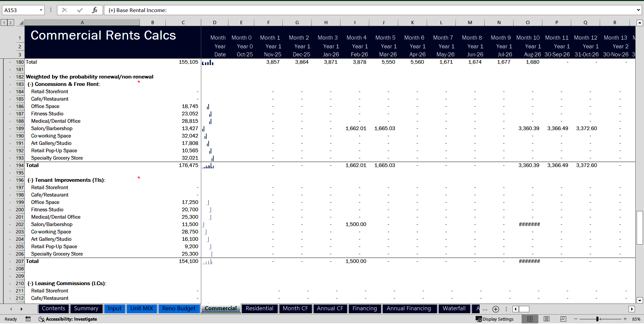Click the Select All corner triangle
This screenshot has height=324, width=644.
21,23
